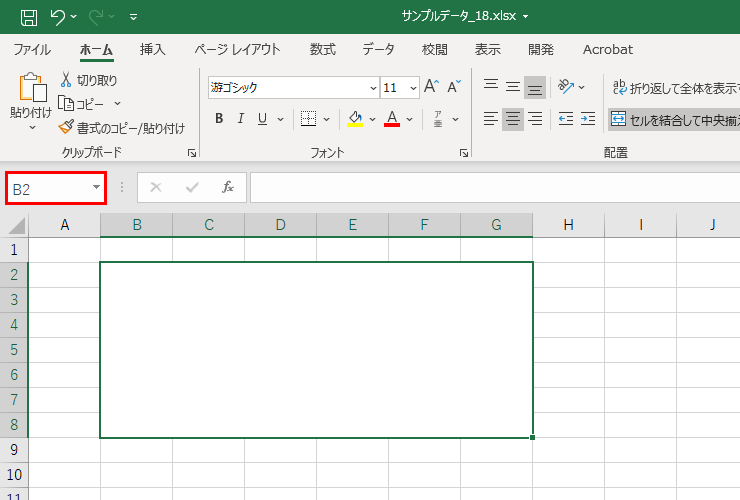Open the font size 11 dropdown
This screenshot has height=500, width=740.
pyautogui.click(x=413, y=88)
